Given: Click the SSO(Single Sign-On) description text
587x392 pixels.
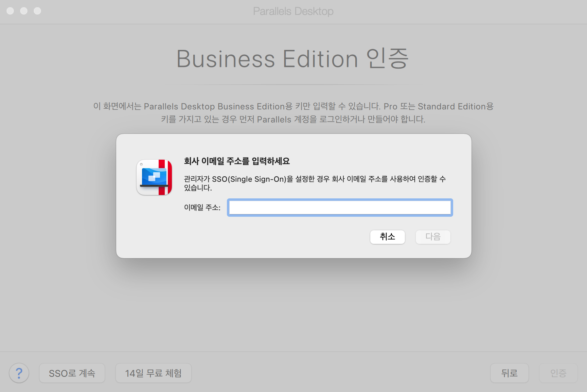Looking at the screenshot, I should pos(315,183).
